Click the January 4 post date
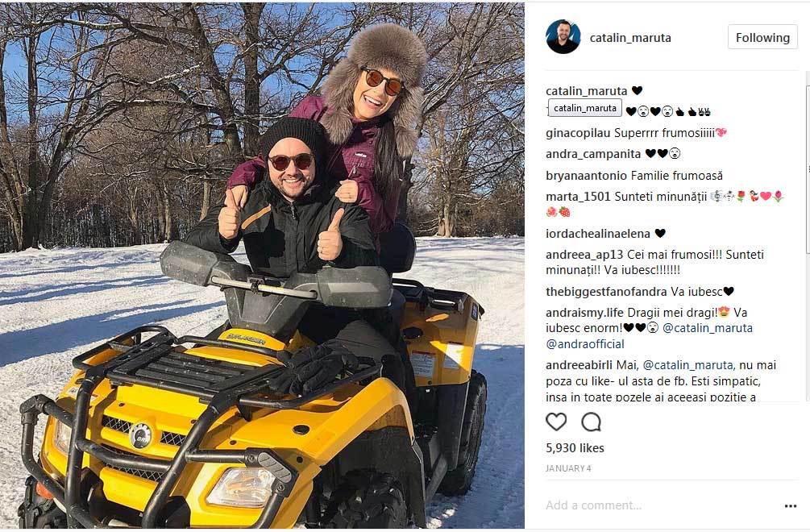 pos(568,468)
